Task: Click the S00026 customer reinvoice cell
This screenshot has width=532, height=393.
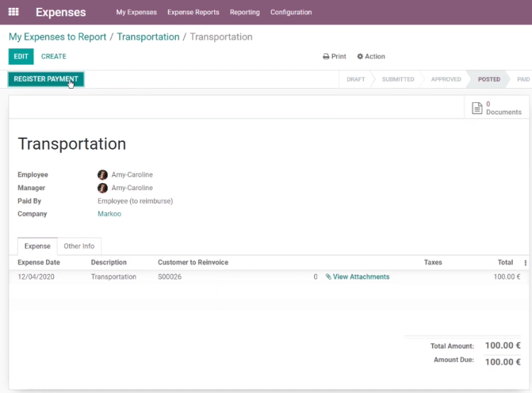Action: [x=170, y=277]
